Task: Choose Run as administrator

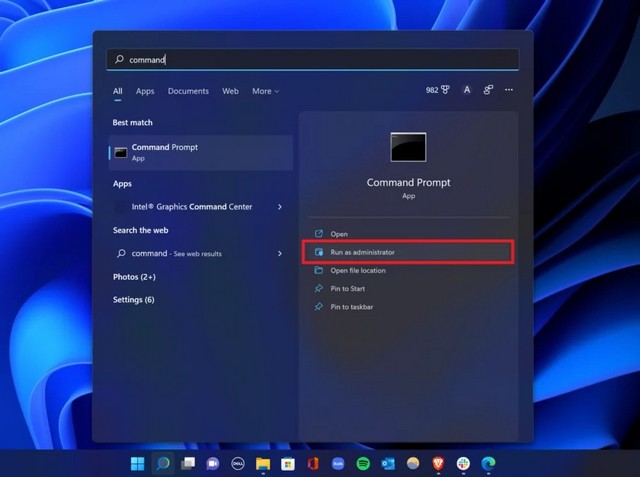Action: (x=362, y=252)
